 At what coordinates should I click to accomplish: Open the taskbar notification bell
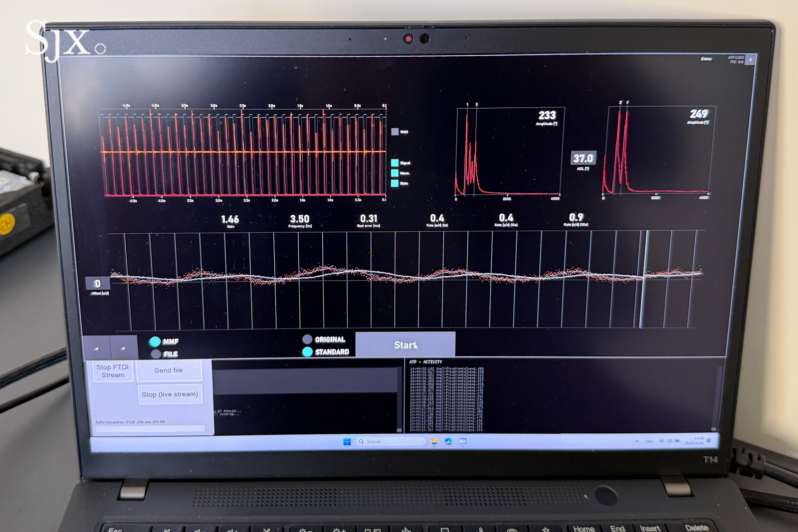tap(708, 441)
